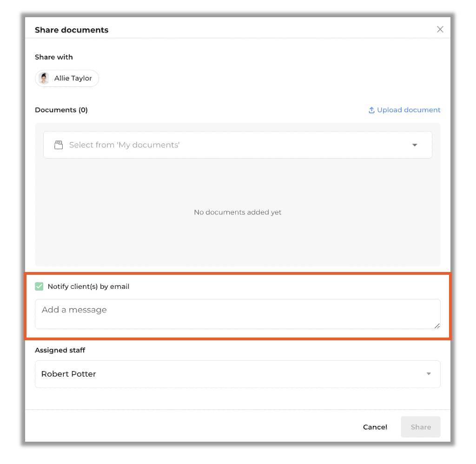Click the folder icon in document selector
Image resolution: width=476 pixels, height=464 pixels.
[x=58, y=145]
